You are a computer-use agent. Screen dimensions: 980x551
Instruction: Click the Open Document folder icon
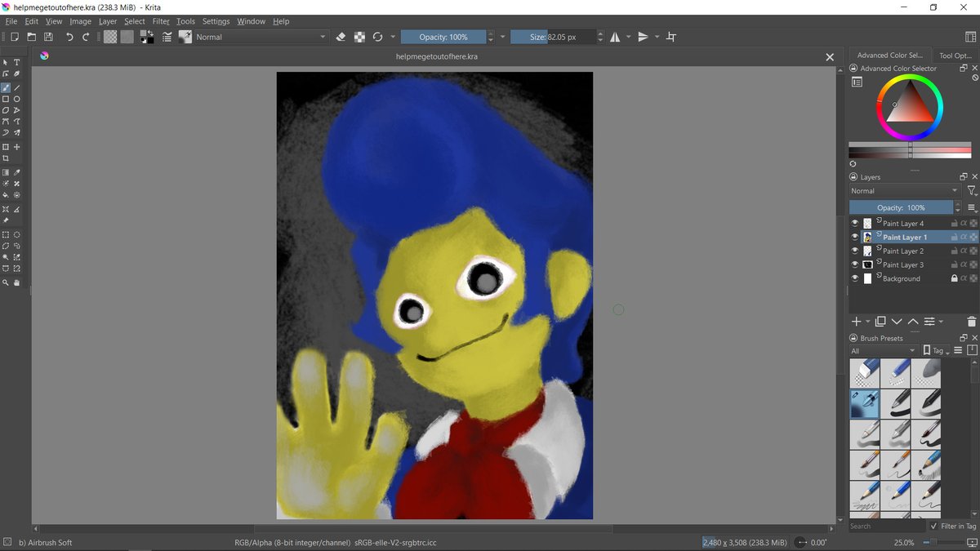pos(31,37)
